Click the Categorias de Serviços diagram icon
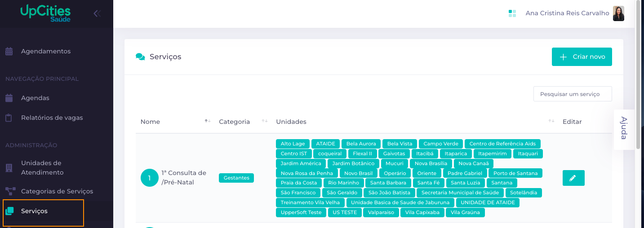Image resolution: width=644 pixels, height=228 pixels. click(10, 191)
